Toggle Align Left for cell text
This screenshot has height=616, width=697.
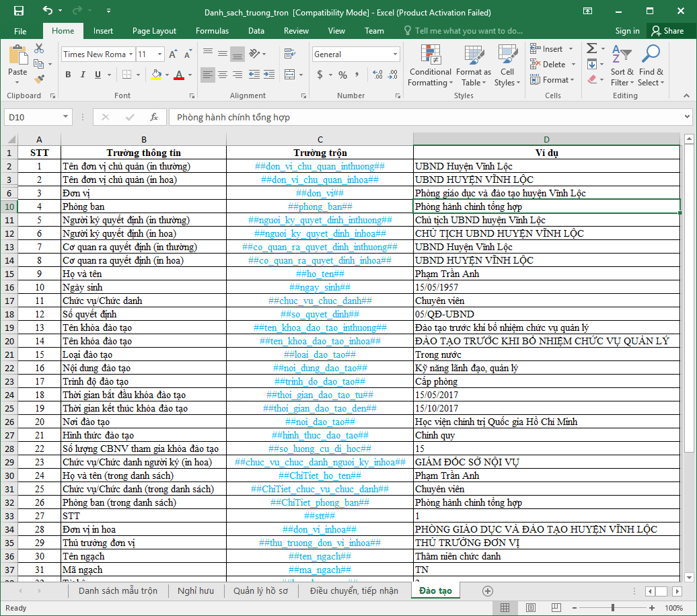click(x=207, y=75)
